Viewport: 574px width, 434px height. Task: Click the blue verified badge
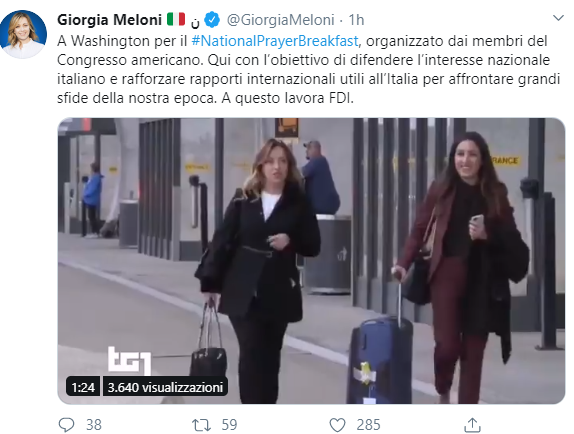tap(212, 20)
